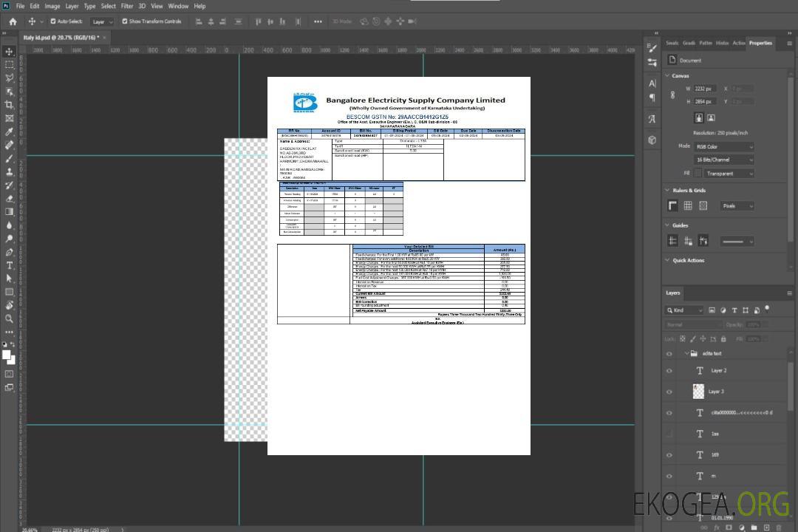This screenshot has width=798, height=532.
Task: Select the Crop tool
Action: pyautogui.click(x=9, y=105)
